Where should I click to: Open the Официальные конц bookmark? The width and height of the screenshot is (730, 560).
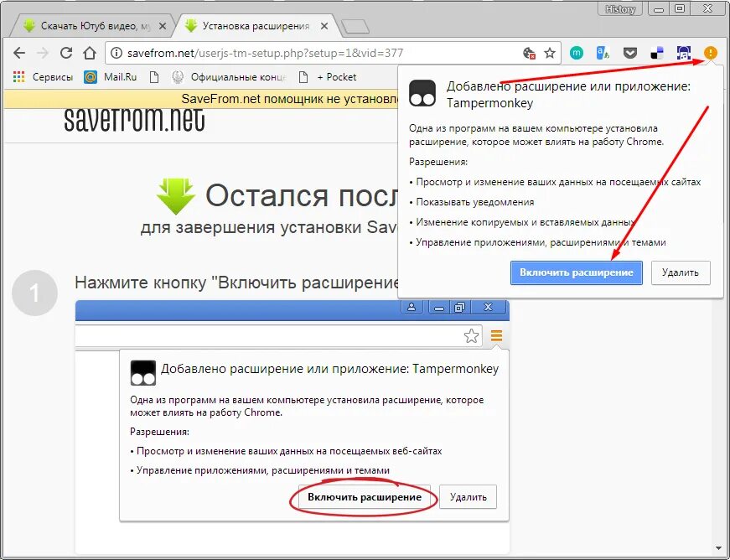coord(229,77)
